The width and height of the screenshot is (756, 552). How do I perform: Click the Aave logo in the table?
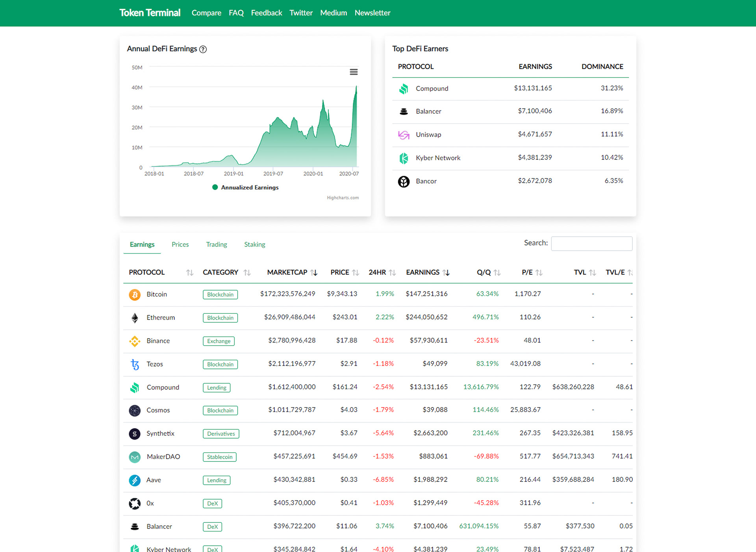[135, 480]
